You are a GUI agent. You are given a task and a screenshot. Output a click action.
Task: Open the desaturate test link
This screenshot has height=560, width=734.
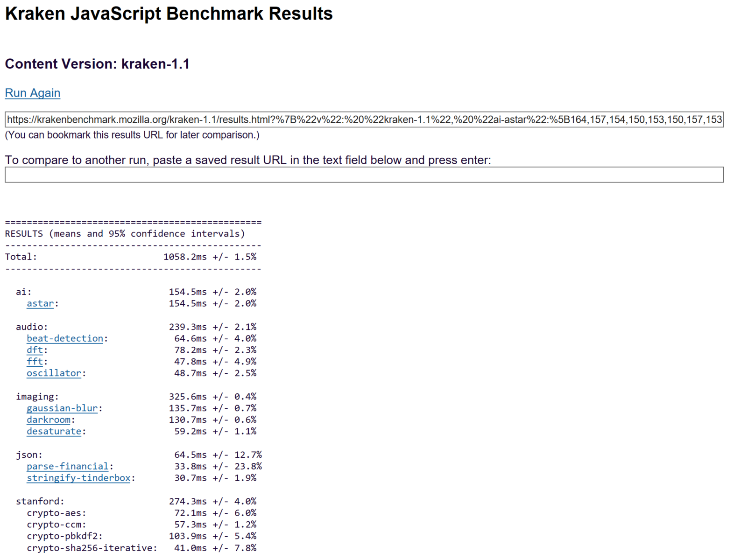point(54,432)
